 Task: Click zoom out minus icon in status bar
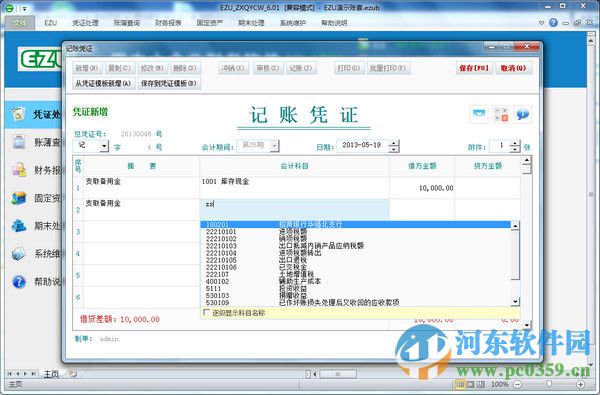517,384
